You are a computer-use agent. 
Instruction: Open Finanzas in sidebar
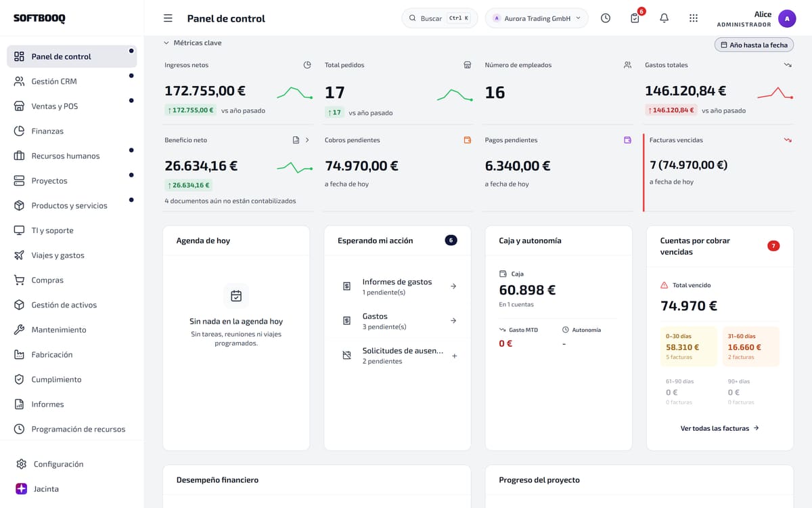point(72,131)
